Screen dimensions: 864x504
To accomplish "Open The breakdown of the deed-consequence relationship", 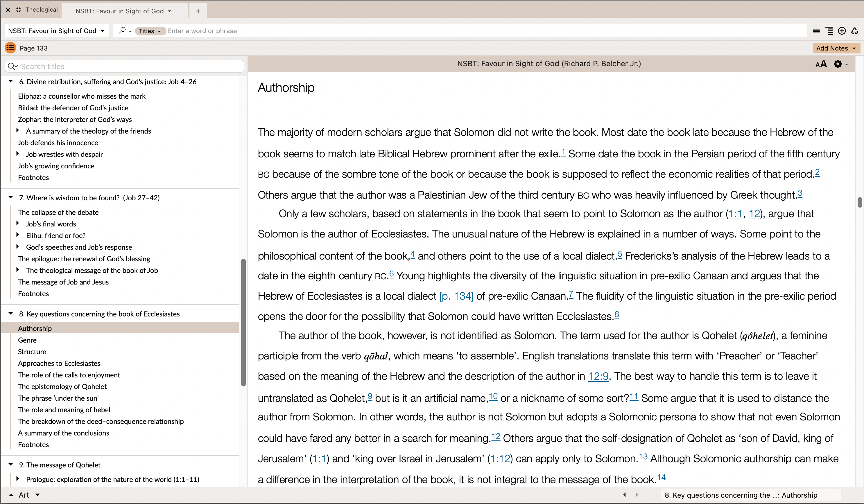I will [101, 422].
